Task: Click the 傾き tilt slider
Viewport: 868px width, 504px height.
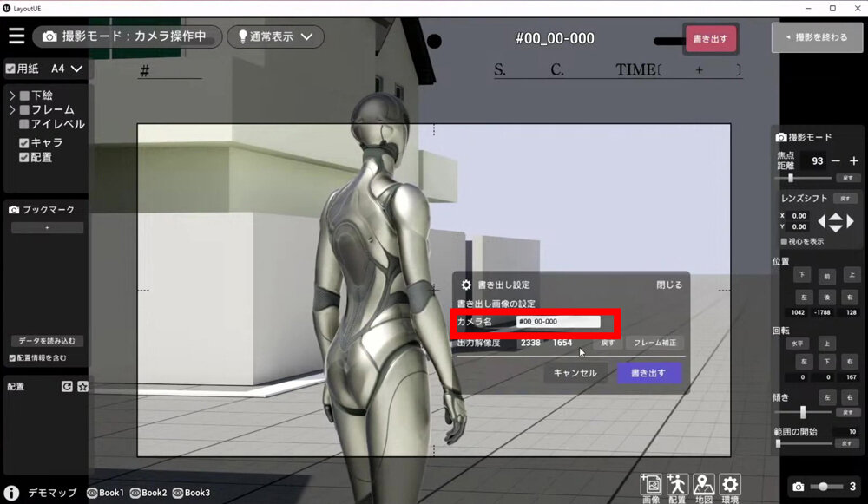Action: pos(803,412)
